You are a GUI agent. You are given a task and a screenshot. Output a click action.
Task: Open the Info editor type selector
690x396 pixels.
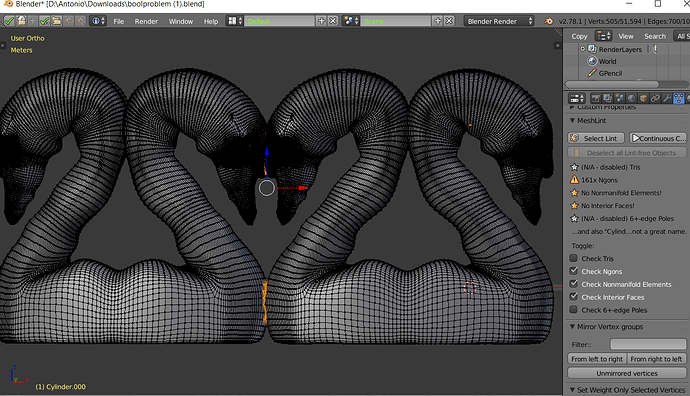click(x=98, y=21)
